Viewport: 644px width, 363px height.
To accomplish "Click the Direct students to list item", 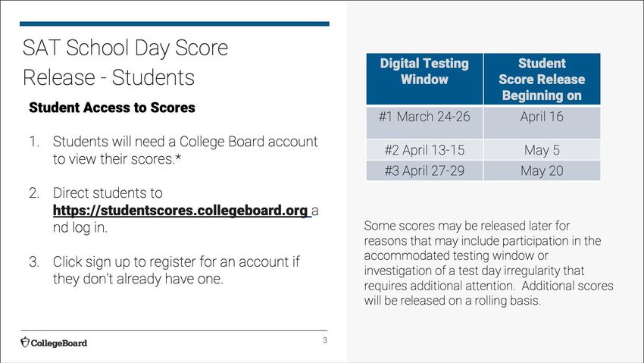I will point(174,210).
